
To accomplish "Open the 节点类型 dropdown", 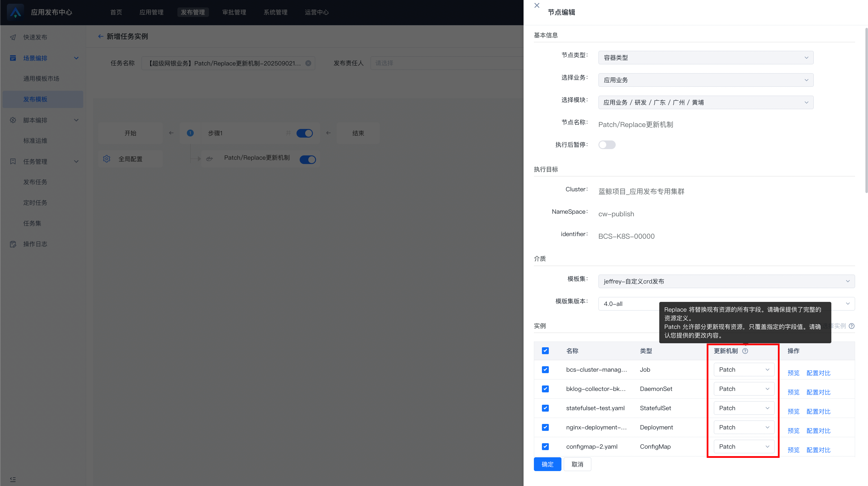I will click(x=706, y=58).
